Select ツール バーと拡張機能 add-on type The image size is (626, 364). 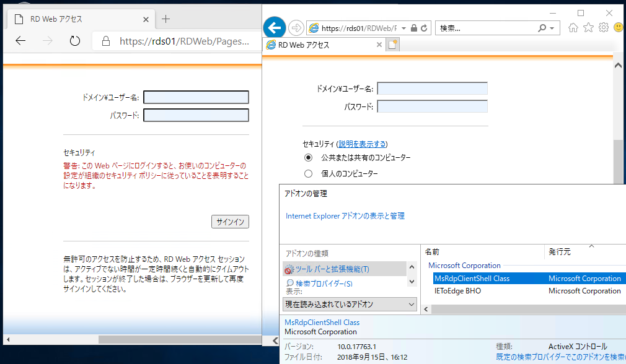tap(345, 269)
